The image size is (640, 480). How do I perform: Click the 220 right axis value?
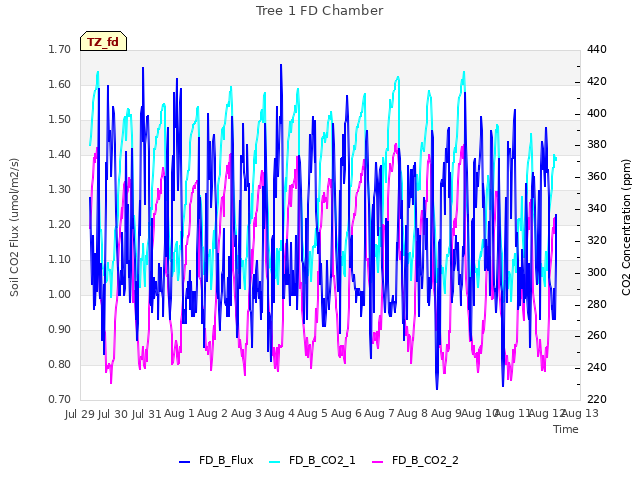click(x=597, y=399)
